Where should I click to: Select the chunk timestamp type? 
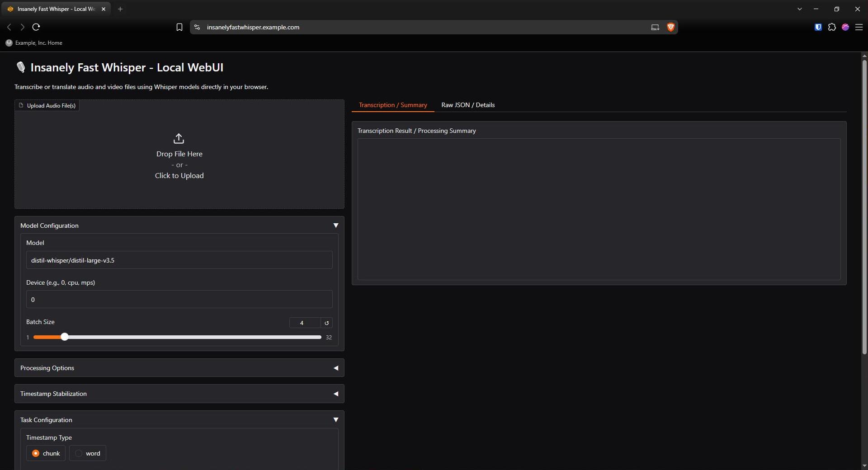coord(46,453)
